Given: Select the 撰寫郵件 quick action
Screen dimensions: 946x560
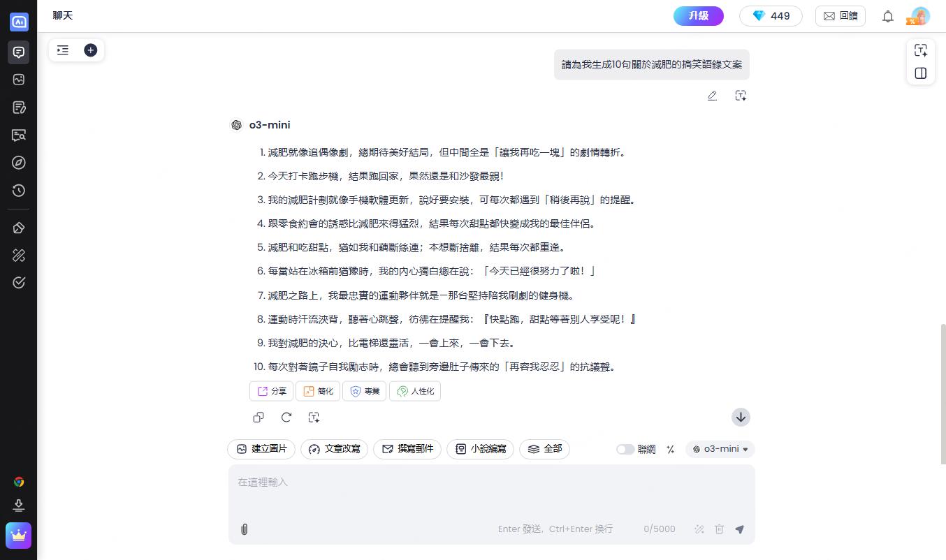Looking at the screenshot, I should pos(407,449).
